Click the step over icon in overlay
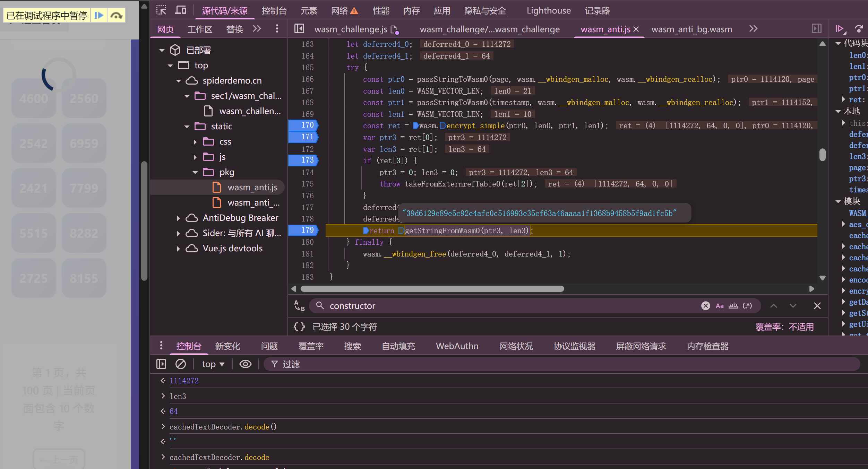 (116, 15)
